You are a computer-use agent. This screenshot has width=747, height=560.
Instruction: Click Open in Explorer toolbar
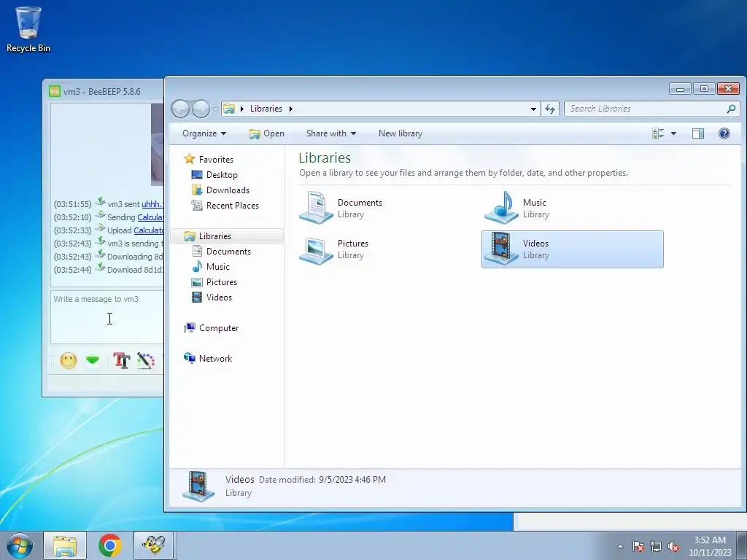[x=267, y=133]
